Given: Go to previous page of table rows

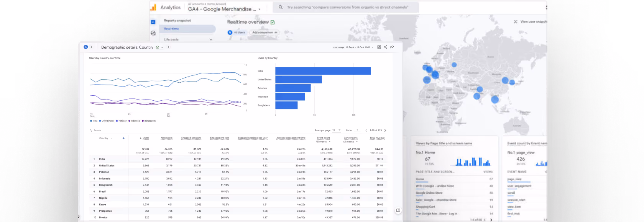Looking at the screenshot, I should click(366, 130).
